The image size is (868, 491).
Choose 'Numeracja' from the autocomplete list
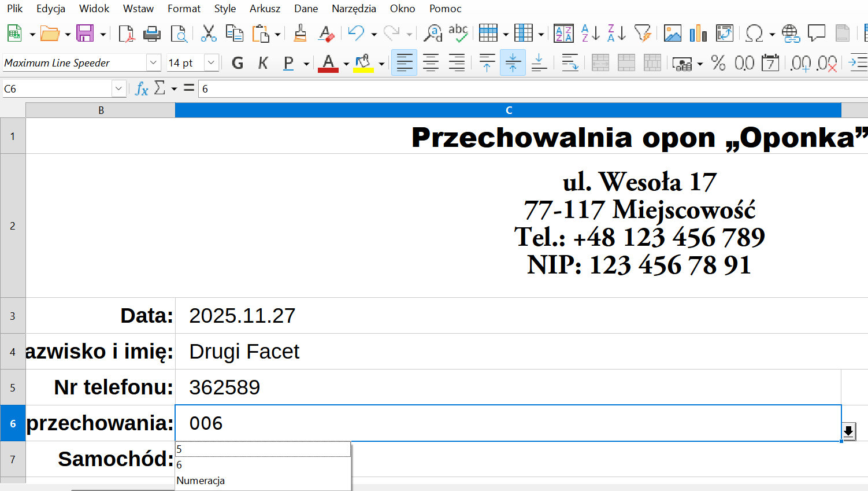263,481
